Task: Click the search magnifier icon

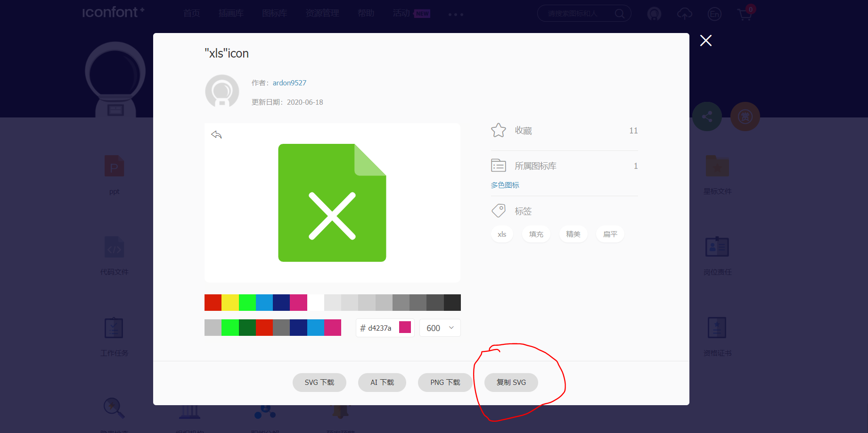Action: 620,14
